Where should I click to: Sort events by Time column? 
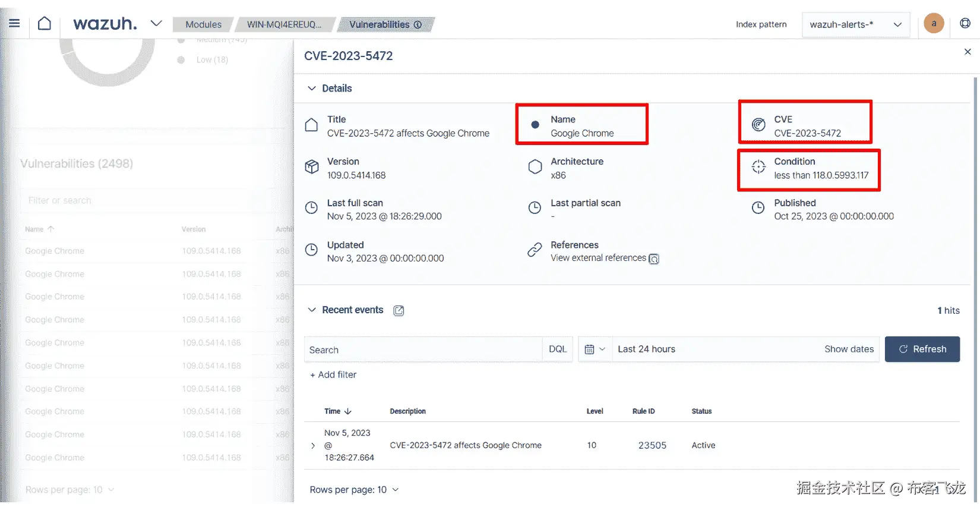tap(338, 411)
